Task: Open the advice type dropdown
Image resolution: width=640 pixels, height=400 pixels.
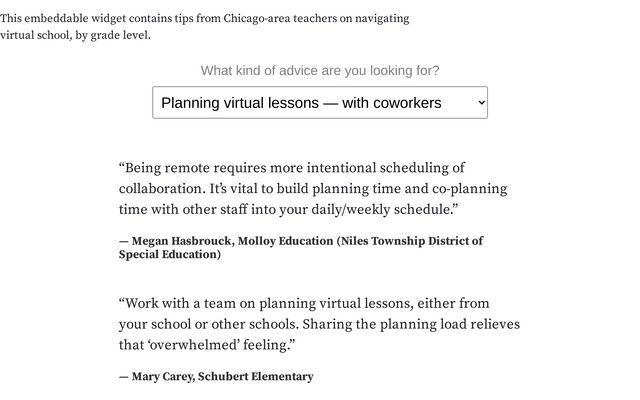Action: (319, 102)
